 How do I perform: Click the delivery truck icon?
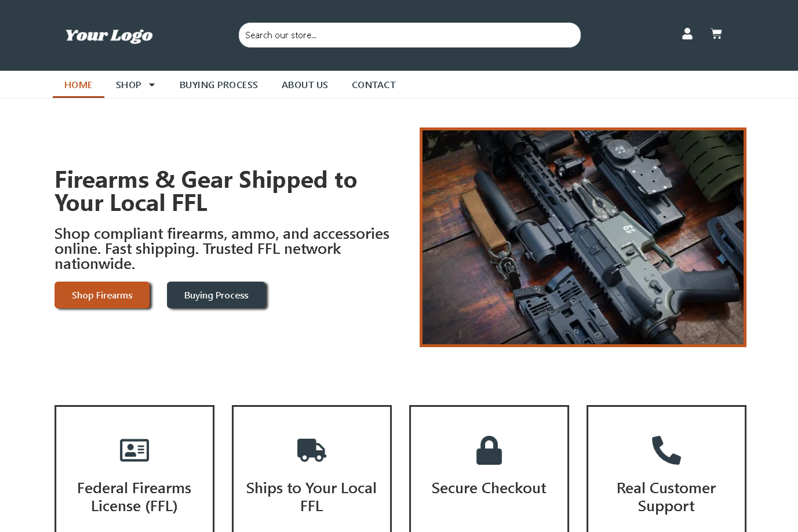pos(312,450)
